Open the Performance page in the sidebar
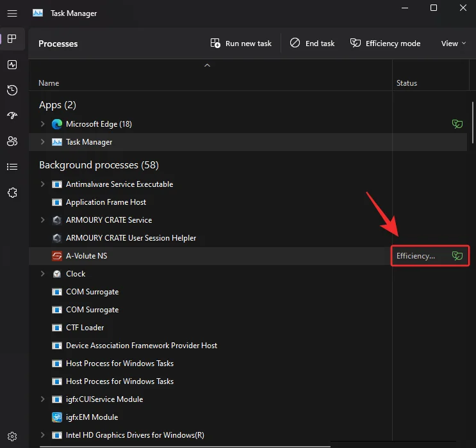This screenshot has width=476, height=448. click(12, 65)
